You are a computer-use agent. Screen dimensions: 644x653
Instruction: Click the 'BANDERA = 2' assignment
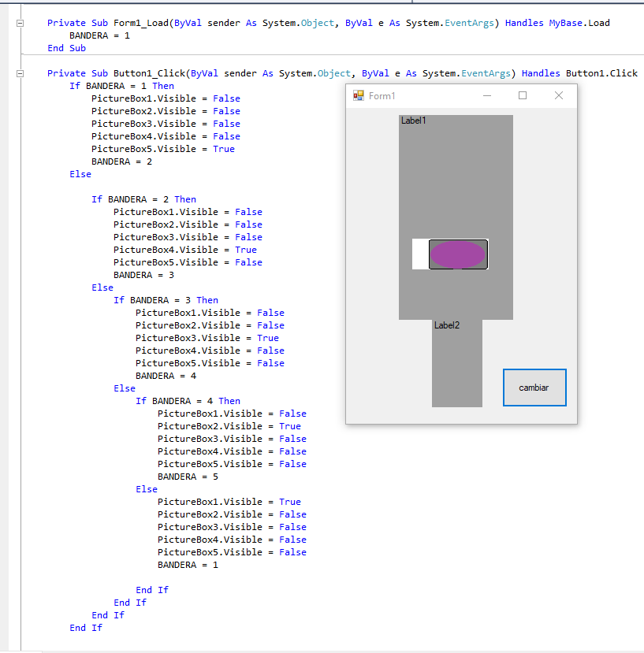tap(121, 161)
